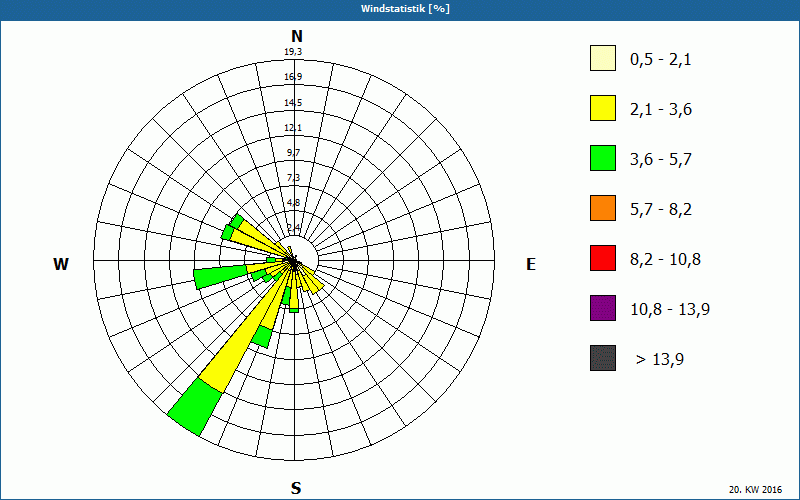
Task: Click the N compass label
Action: pos(297,36)
